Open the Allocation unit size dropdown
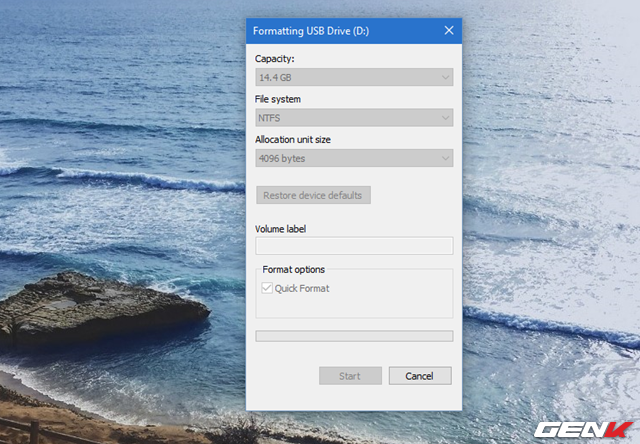640x444 pixels. pyautogui.click(x=354, y=158)
